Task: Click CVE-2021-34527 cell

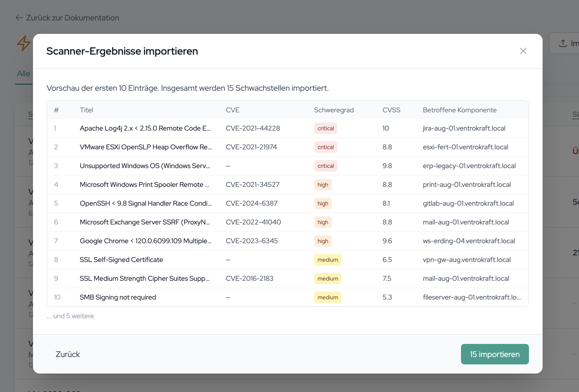Action: [253, 185]
